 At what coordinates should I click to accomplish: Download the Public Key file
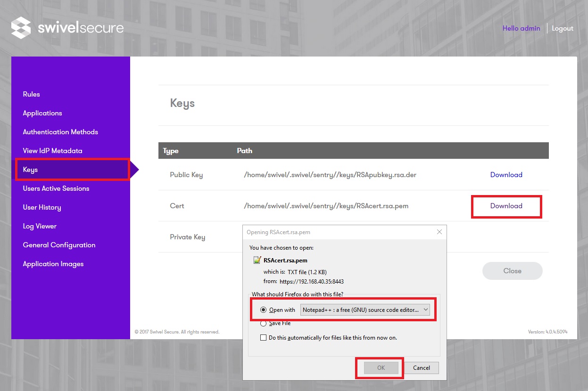tap(506, 175)
